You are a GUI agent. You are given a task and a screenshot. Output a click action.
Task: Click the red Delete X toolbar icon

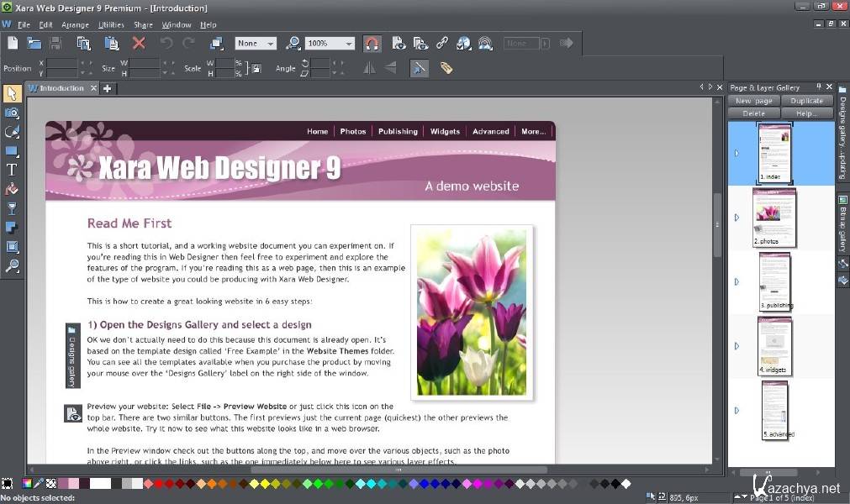(x=139, y=43)
